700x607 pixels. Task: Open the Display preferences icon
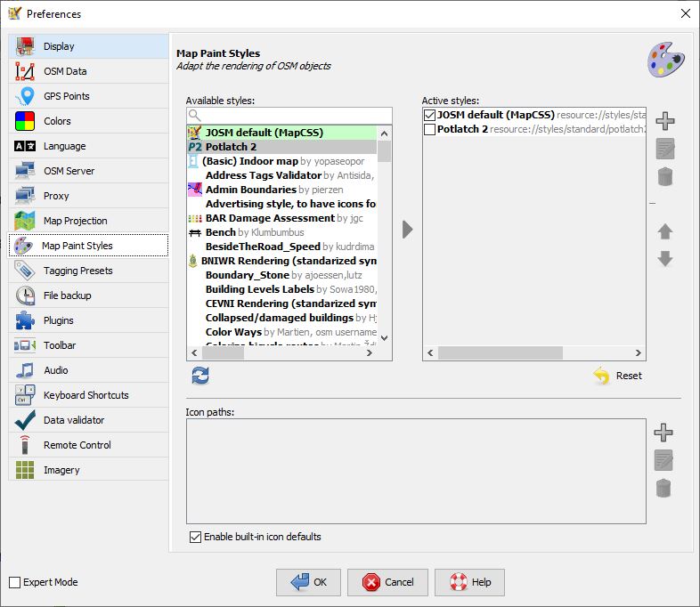click(x=25, y=46)
